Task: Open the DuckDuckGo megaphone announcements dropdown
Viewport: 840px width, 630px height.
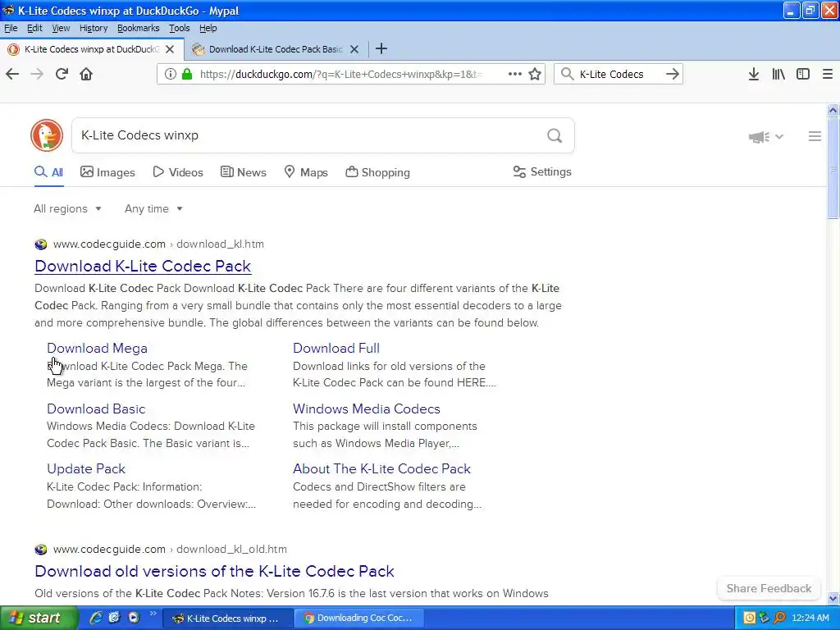Action: coord(766,137)
